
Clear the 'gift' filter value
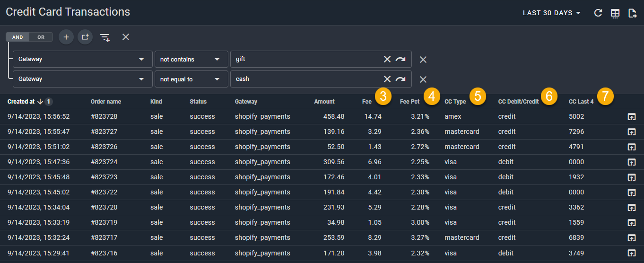[x=387, y=59]
